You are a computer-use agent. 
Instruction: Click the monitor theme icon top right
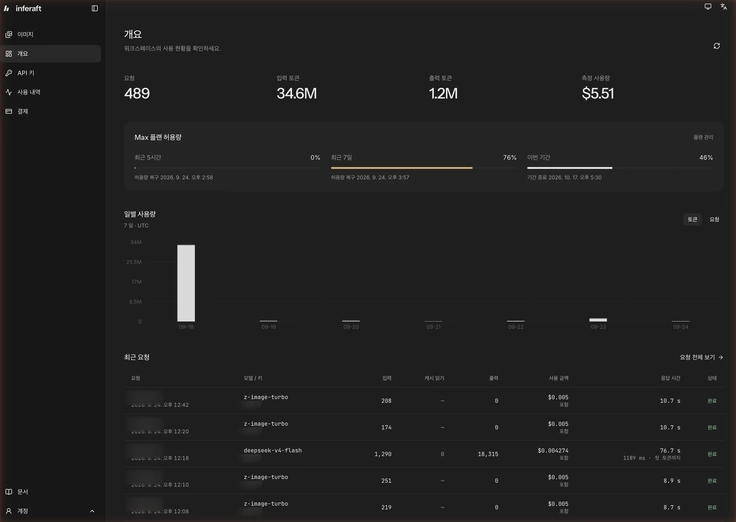[708, 6]
